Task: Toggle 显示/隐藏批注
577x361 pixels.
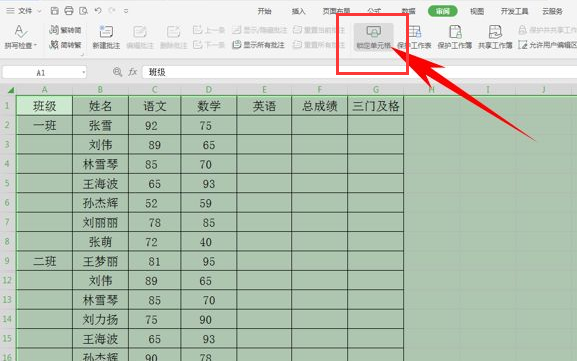Action: pyautogui.click(x=259, y=30)
